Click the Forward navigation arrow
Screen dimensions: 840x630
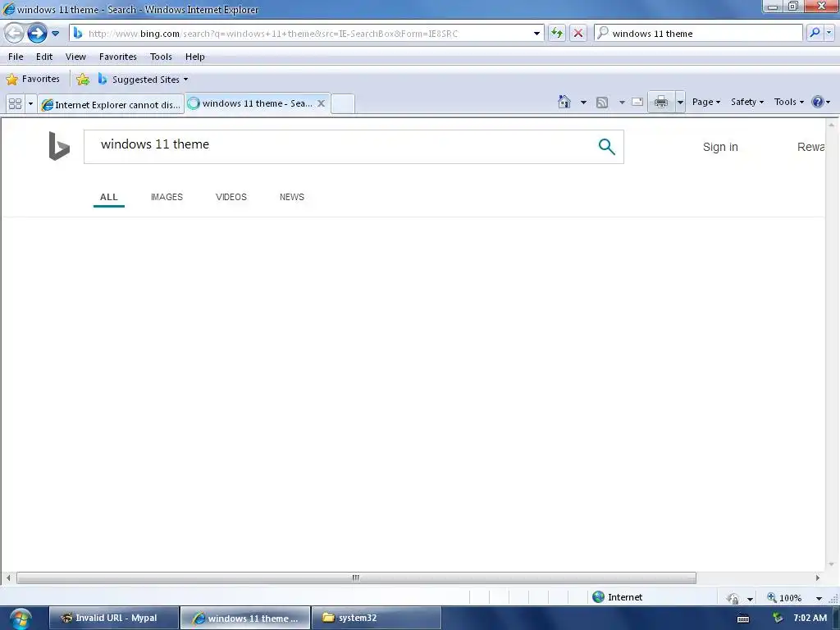tap(37, 33)
